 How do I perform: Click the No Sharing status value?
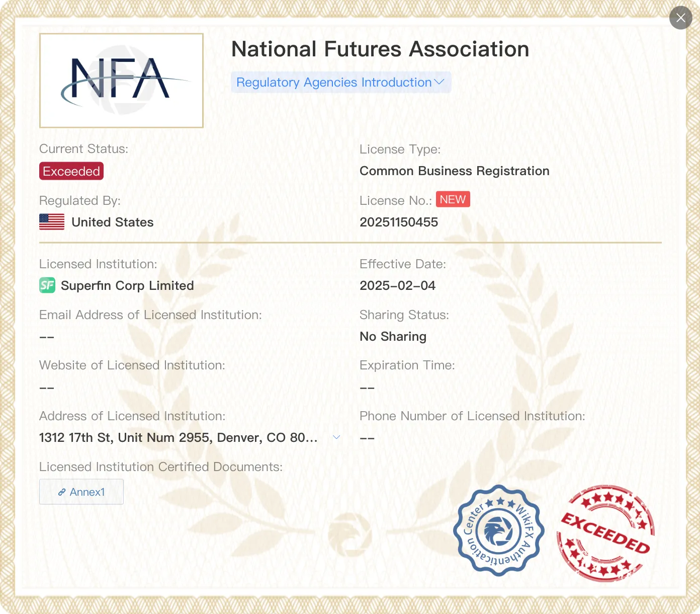click(x=393, y=337)
